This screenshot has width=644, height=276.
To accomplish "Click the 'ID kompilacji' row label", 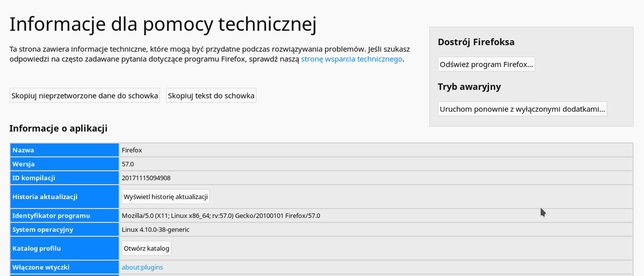I will click(64, 178).
